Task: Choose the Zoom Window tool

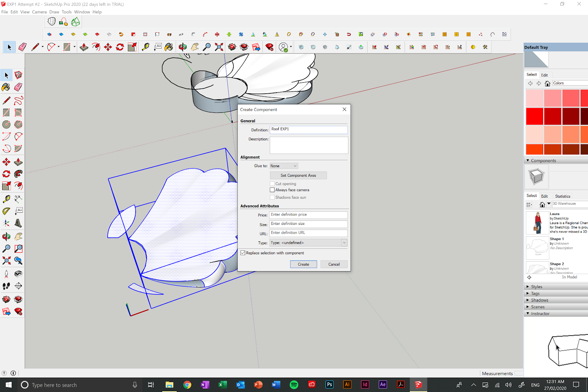Action: click(18, 249)
